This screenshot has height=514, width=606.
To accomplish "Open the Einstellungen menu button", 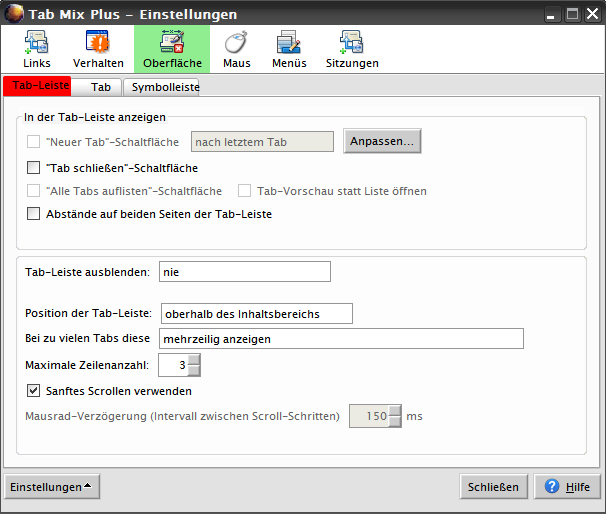I will tap(52, 487).
